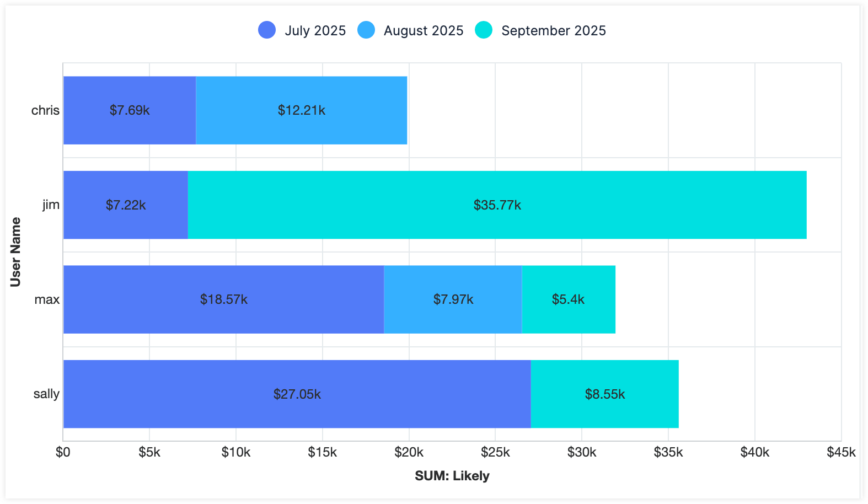This screenshot has width=868, height=504.
Task: Toggle the September 2025 legend circle
Action: [484, 30]
